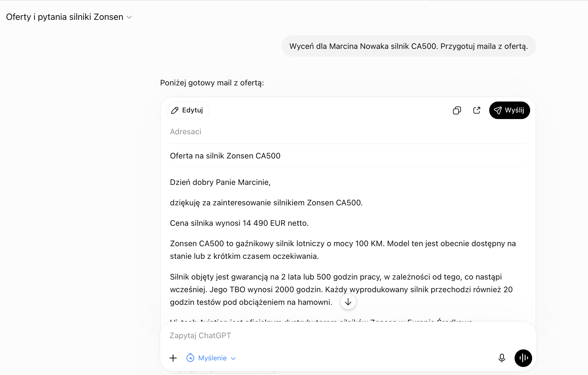Click the microphone dictation icon
This screenshot has height=375, width=588.
pyautogui.click(x=502, y=358)
